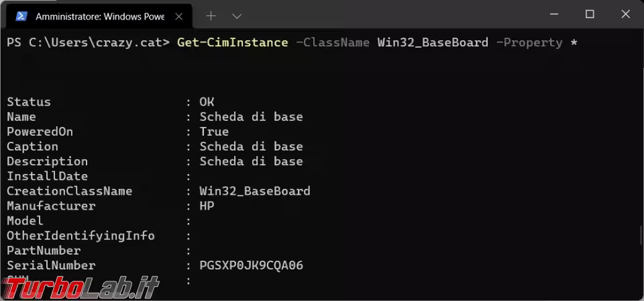Click the Description row value Scheda di base
Viewport: 644px width, 301px height.
[x=251, y=161]
